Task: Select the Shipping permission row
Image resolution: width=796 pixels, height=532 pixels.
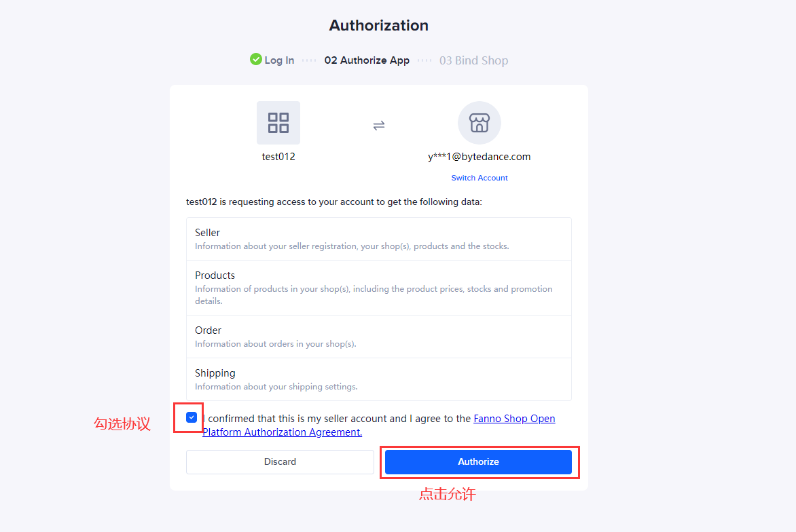Action: point(379,379)
